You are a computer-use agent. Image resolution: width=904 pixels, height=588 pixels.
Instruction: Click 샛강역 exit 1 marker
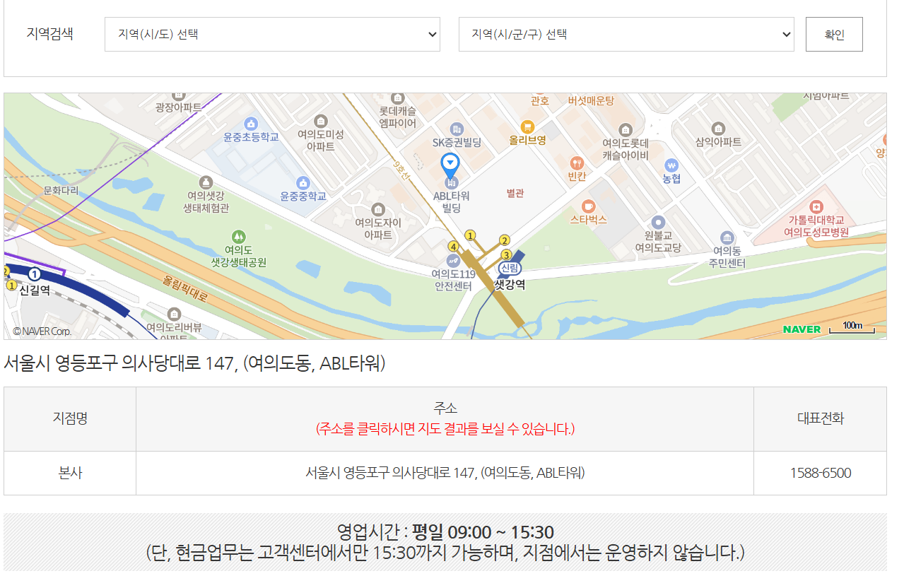point(470,235)
